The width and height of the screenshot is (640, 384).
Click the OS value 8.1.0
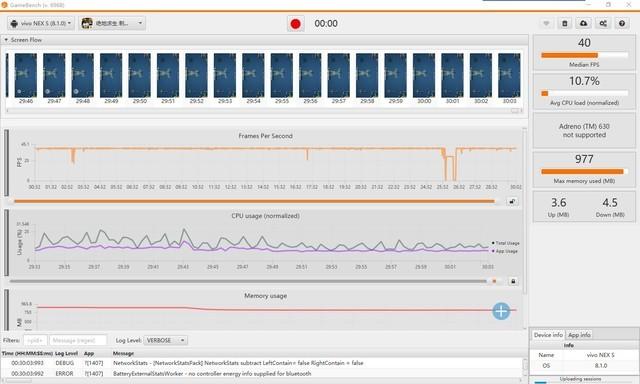tap(600, 366)
